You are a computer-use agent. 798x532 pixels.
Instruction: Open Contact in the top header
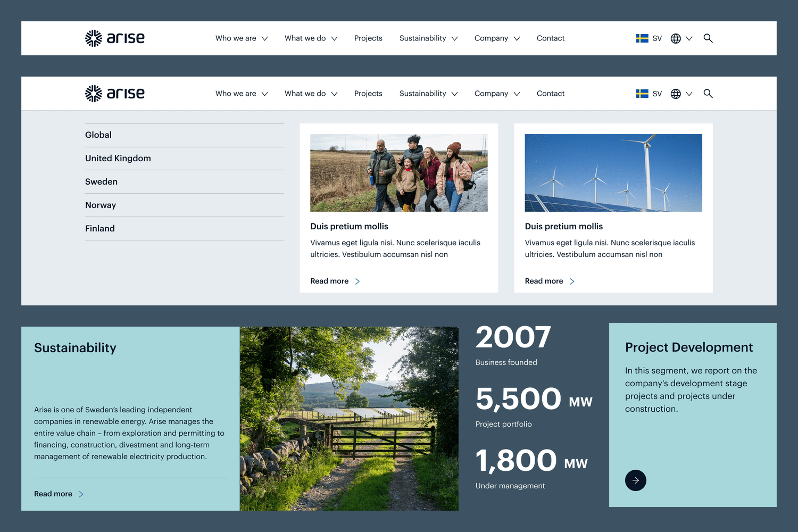point(551,38)
